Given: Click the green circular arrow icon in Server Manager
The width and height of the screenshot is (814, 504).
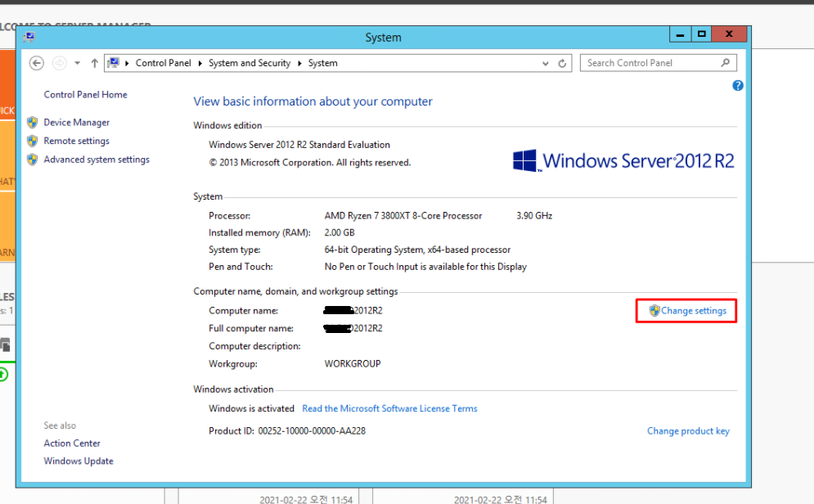Looking at the screenshot, I should tap(3, 374).
